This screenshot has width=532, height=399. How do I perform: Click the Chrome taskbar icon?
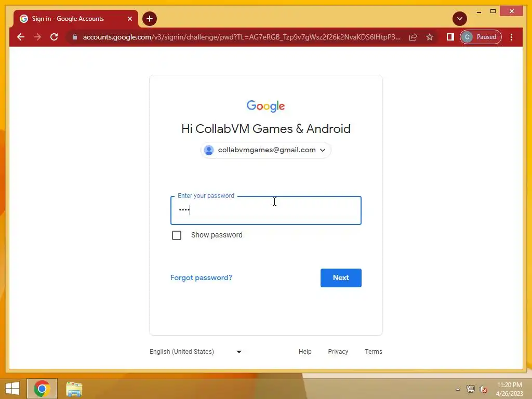pos(42,389)
